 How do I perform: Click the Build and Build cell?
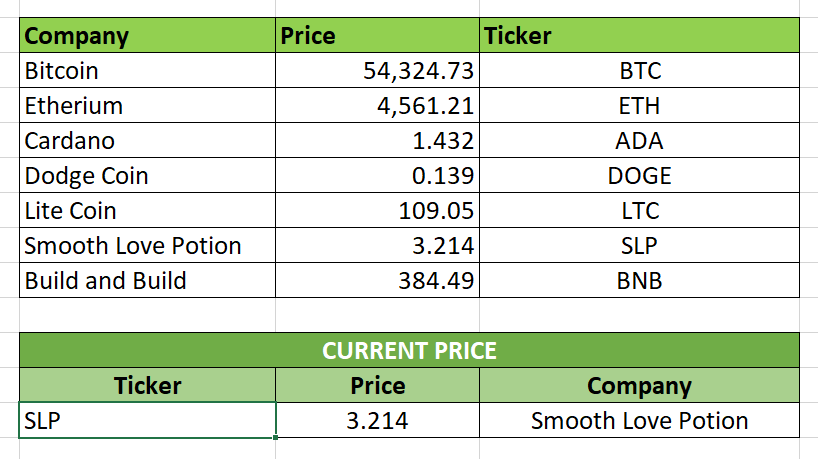coord(147,281)
